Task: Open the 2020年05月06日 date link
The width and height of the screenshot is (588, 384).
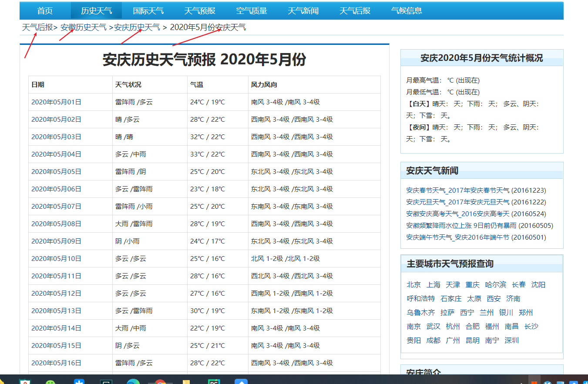Action: click(56, 189)
